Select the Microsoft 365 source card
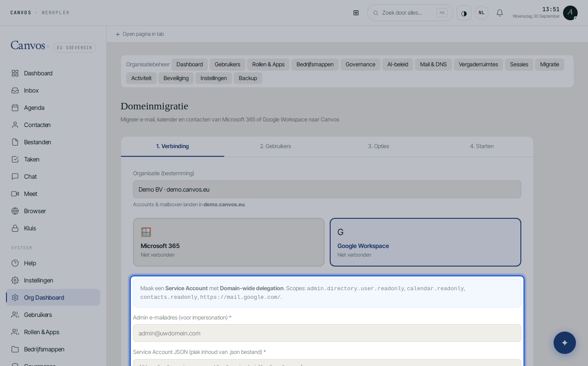Viewport: 588px width, 366px height. (x=229, y=242)
